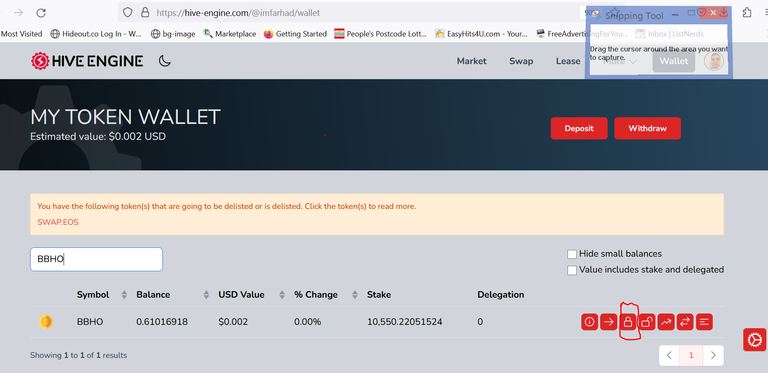The height and width of the screenshot is (373, 768).
Task: Open Market from top navigation
Action: [472, 61]
